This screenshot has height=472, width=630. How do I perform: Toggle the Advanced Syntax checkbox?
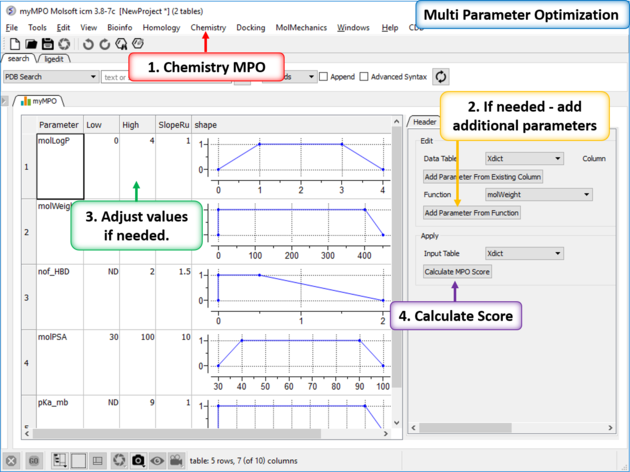[364, 77]
